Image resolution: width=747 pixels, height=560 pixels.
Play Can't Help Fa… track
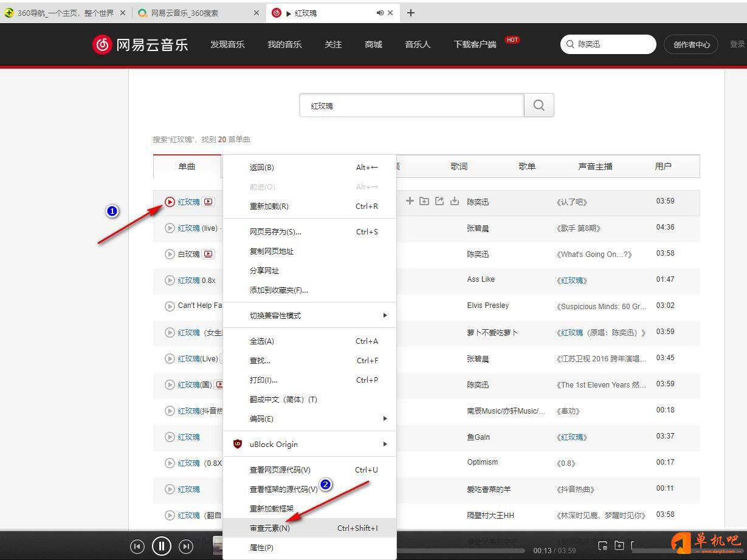(170, 306)
